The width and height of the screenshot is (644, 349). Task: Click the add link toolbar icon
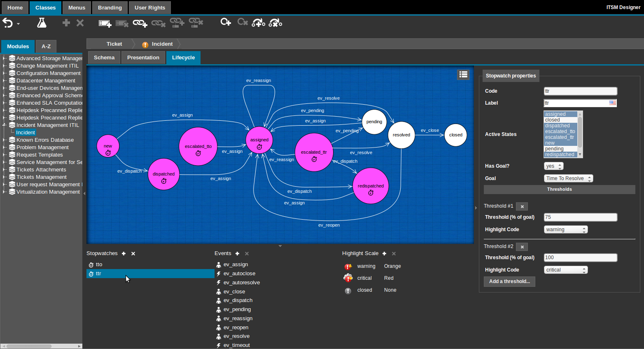tap(140, 23)
